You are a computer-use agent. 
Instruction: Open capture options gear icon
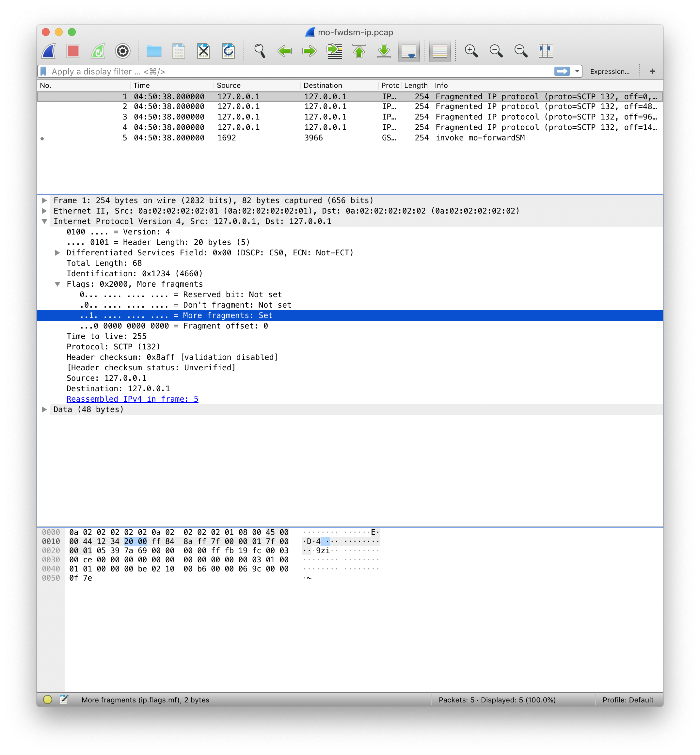(123, 51)
